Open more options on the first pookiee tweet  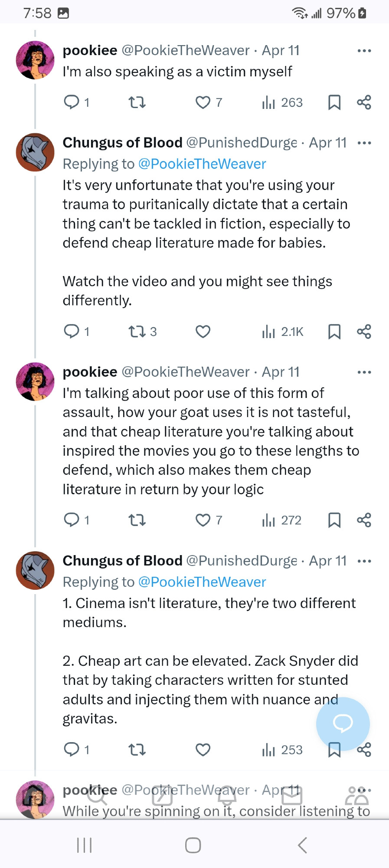coord(364,51)
